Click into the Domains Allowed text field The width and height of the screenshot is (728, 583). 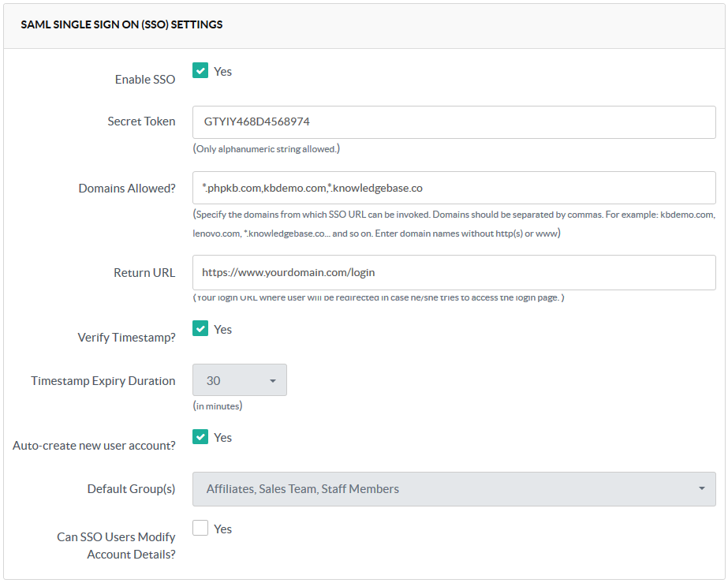tap(454, 188)
